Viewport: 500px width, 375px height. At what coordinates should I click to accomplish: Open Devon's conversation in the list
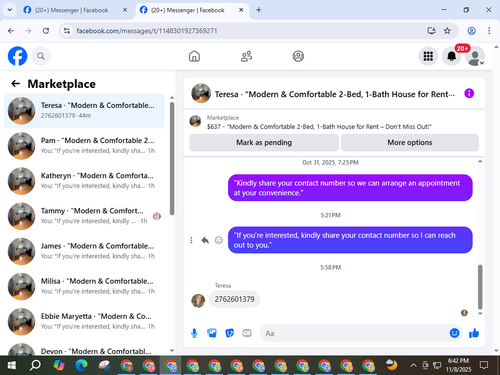pyautogui.click(x=84, y=348)
